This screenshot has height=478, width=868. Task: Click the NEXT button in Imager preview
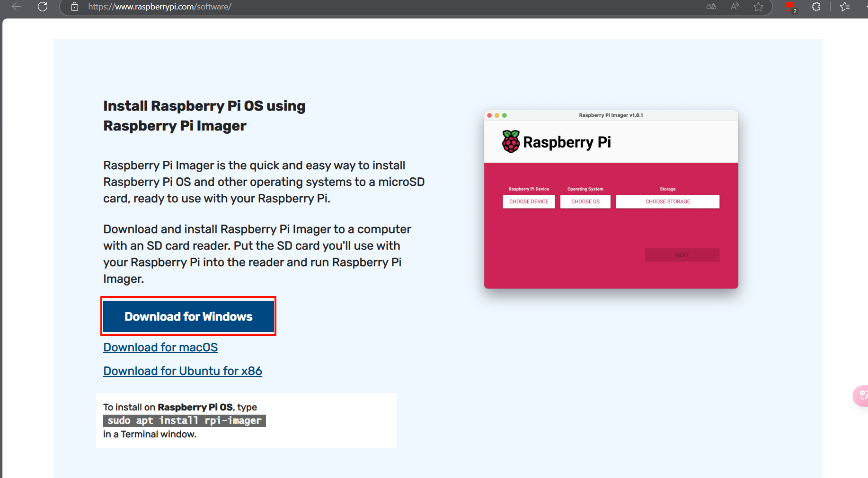click(682, 255)
